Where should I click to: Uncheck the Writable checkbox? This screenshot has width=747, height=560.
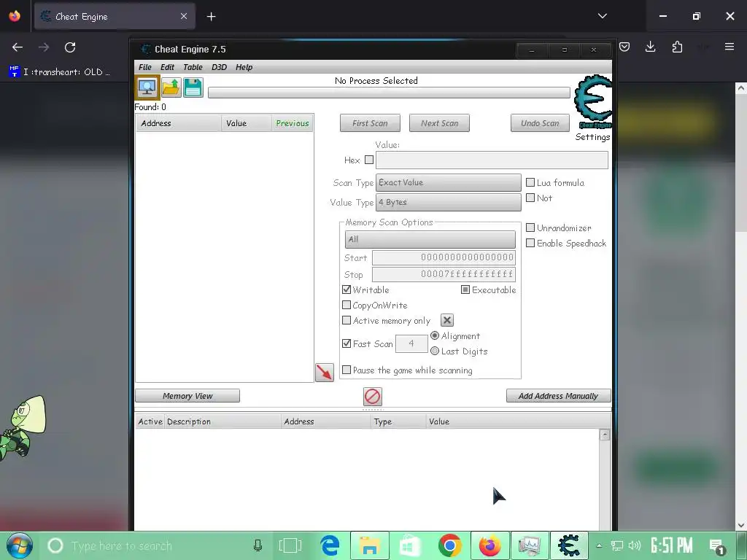click(347, 289)
